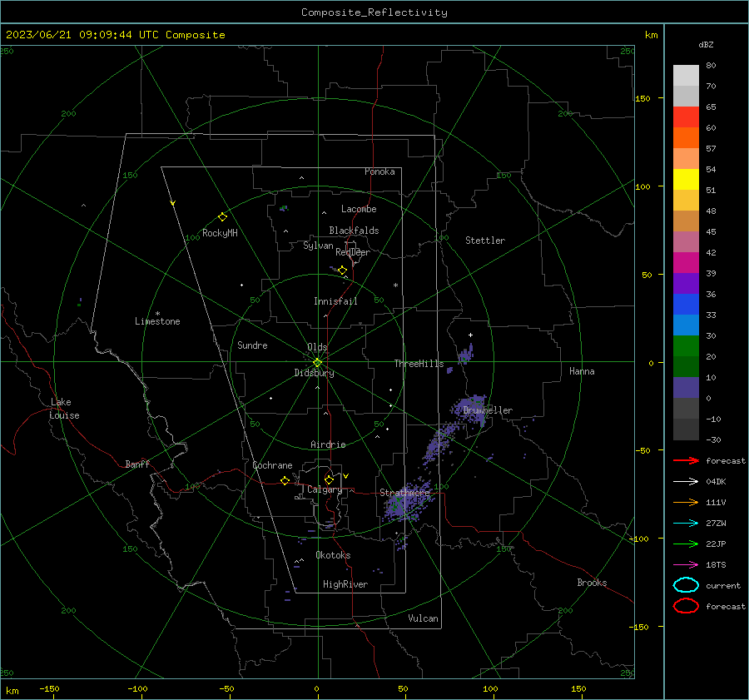
Task: Click the Olds label
Action: click(317, 347)
